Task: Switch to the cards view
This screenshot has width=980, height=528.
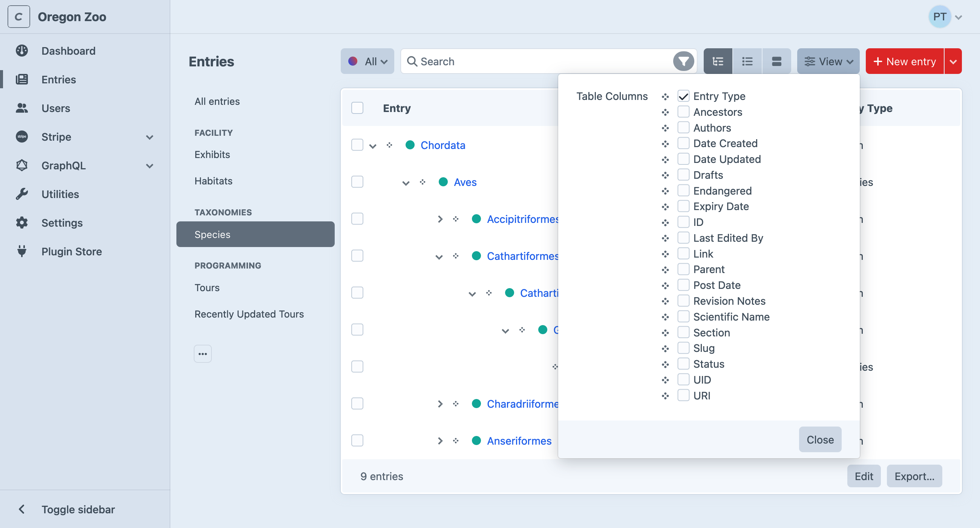Action: tap(776, 61)
